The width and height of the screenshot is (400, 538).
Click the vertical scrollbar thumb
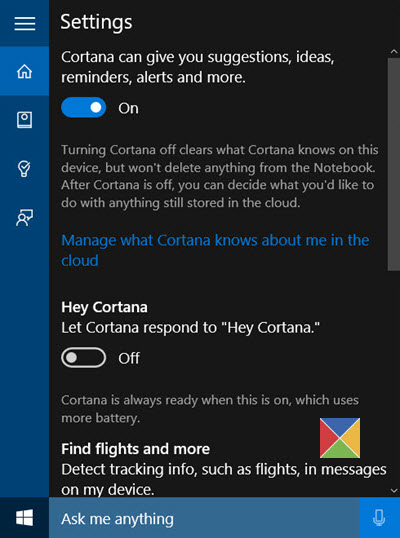pyautogui.click(x=394, y=165)
